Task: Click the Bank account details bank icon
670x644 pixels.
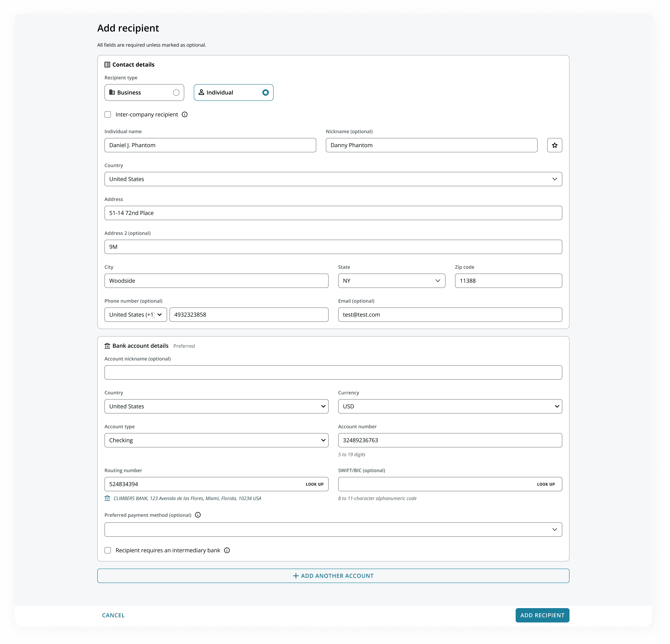Action: tap(107, 346)
